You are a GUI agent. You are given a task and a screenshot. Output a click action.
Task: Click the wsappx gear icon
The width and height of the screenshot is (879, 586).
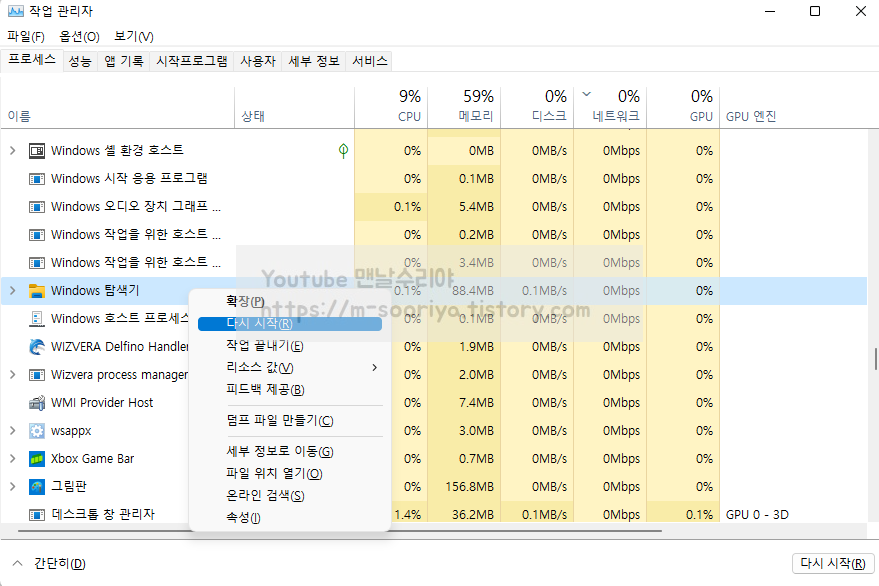37,431
